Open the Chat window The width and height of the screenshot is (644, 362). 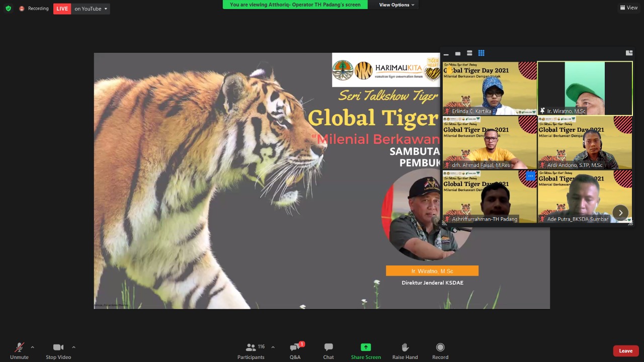tap(329, 350)
